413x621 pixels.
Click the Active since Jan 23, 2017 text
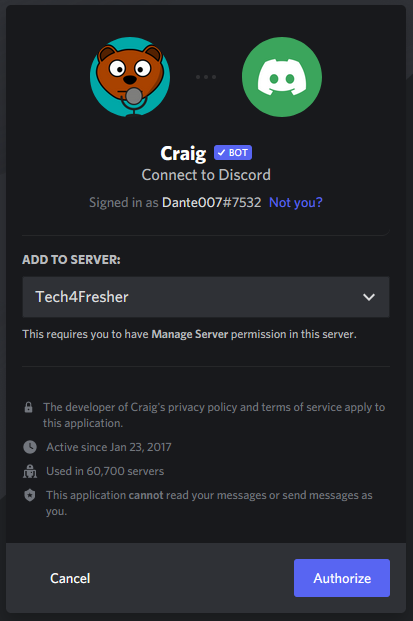click(109, 447)
